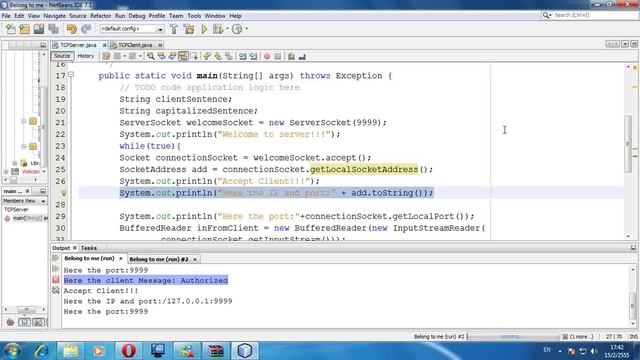Click the Output panel settings icon below Stop
Screen dimensions: 640x360
point(56,290)
